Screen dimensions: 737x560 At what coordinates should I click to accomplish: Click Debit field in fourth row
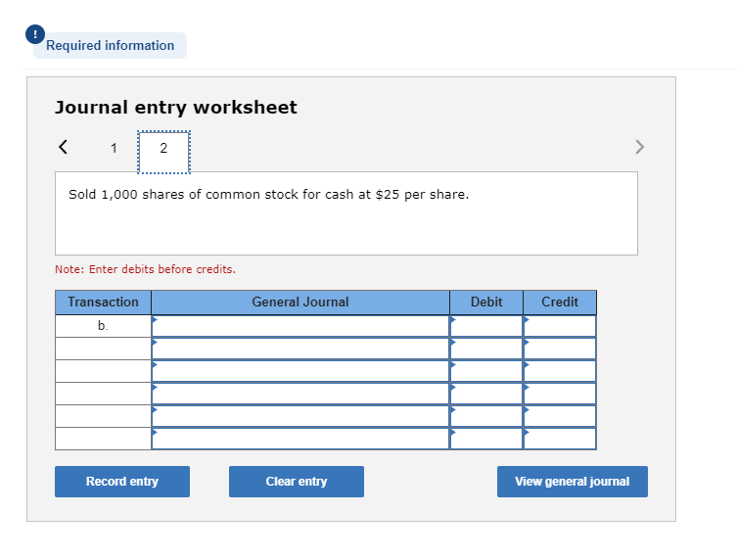click(486, 394)
